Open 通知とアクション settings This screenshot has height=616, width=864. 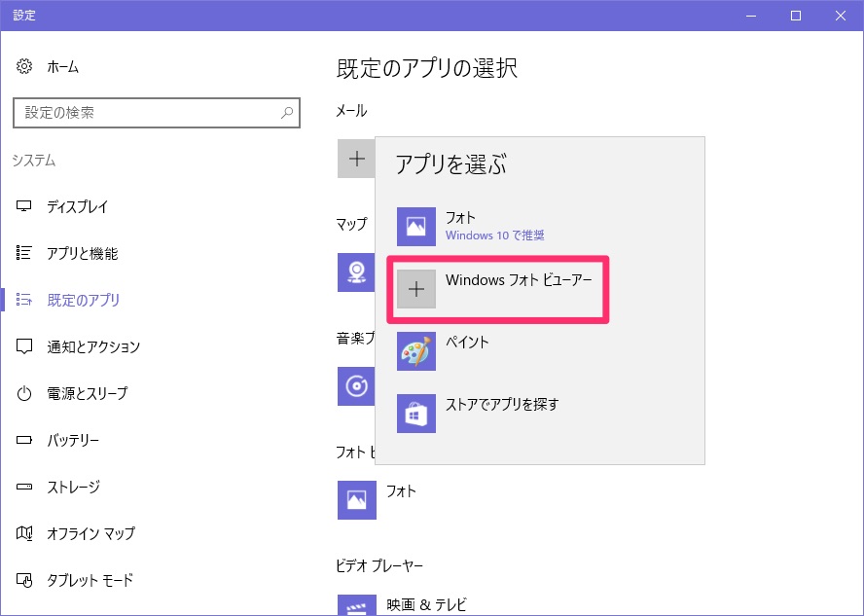93,346
